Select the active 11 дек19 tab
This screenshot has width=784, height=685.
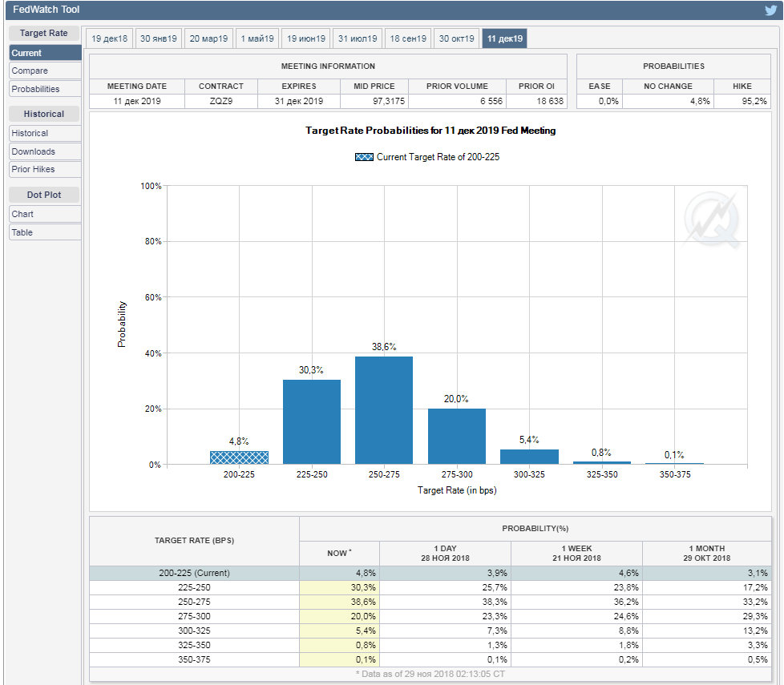tap(504, 38)
